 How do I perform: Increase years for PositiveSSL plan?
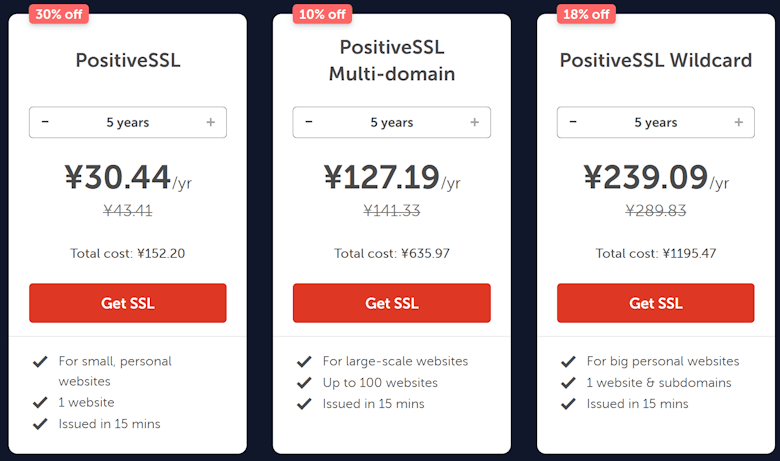(x=210, y=122)
